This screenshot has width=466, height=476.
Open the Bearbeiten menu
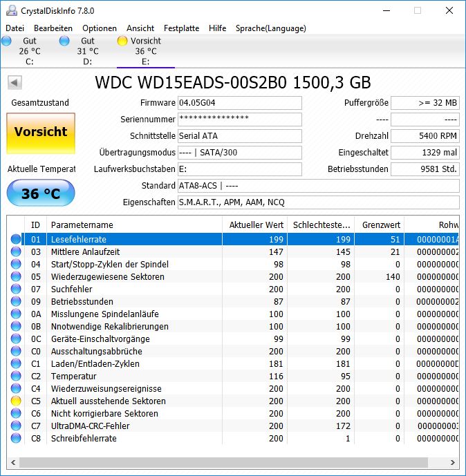pos(53,28)
